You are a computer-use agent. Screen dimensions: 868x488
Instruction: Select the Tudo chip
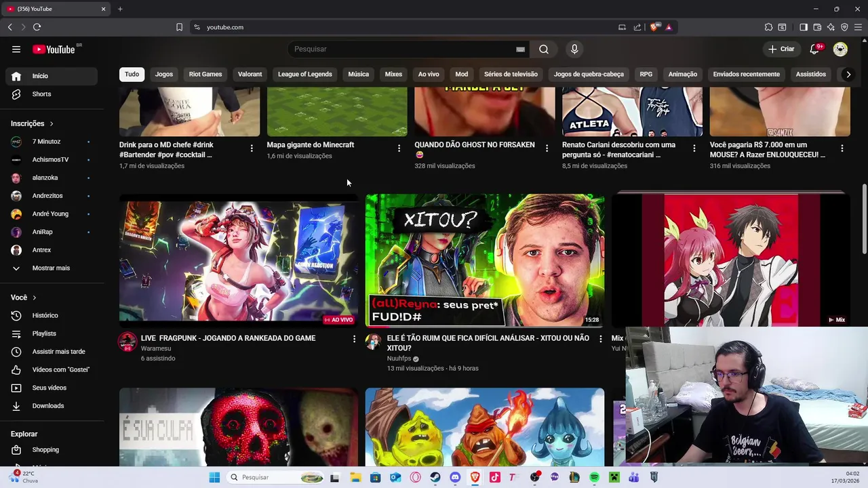click(132, 75)
